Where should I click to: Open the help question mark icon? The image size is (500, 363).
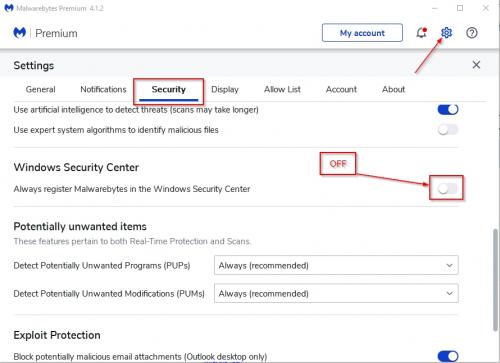(472, 33)
